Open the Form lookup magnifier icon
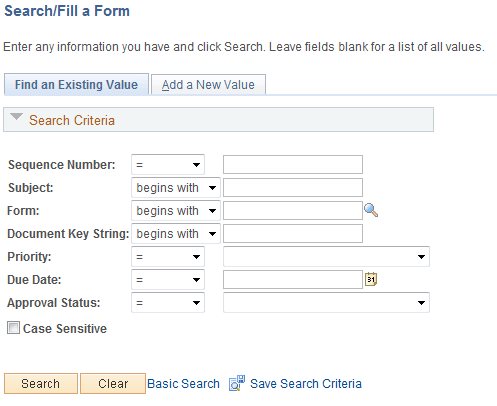The height and width of the screenshot is (406, 497). tap(371, 210)
